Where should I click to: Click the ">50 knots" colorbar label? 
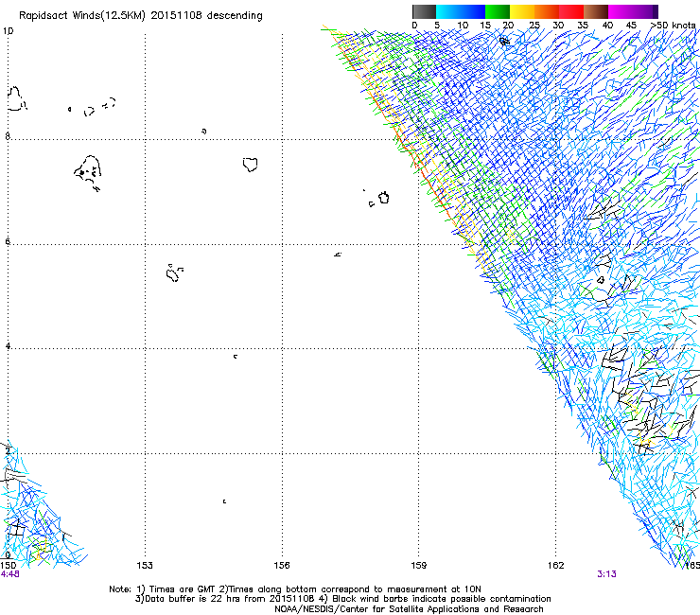[673, 26]
